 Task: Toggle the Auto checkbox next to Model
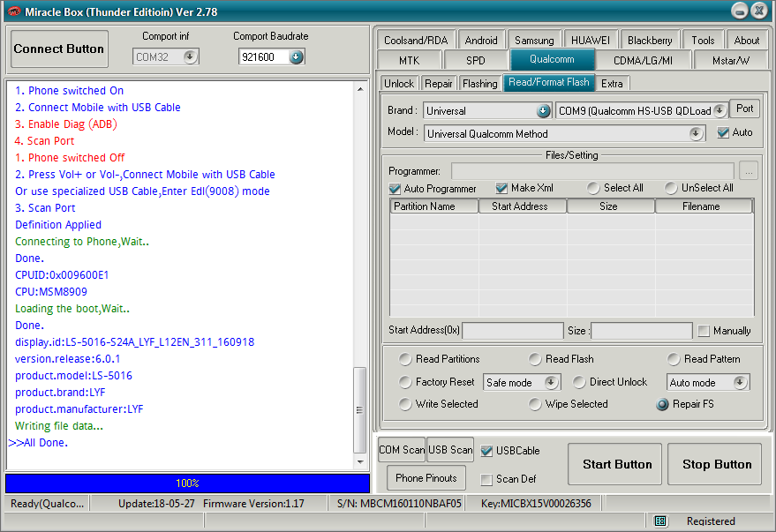click(723, 132)
